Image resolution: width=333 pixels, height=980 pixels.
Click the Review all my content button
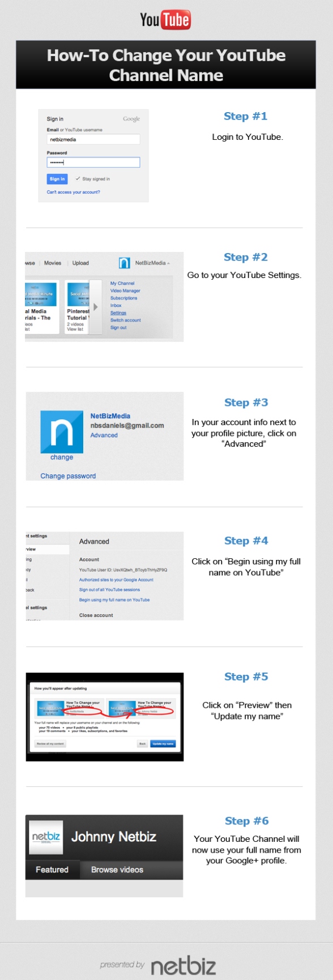coord(51,743)
